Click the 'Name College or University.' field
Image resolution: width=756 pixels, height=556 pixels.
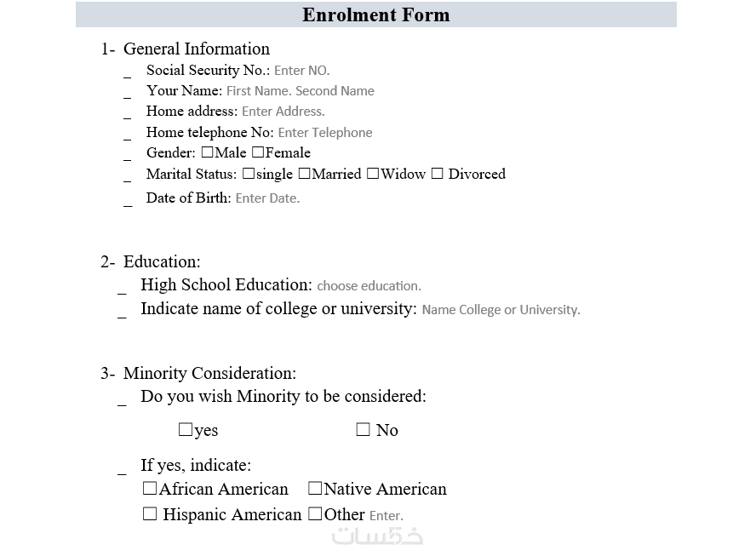[501, 310]
